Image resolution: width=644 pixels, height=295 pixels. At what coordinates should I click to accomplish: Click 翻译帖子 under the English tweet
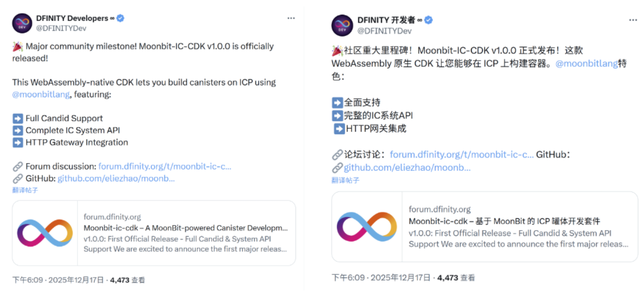25,190
